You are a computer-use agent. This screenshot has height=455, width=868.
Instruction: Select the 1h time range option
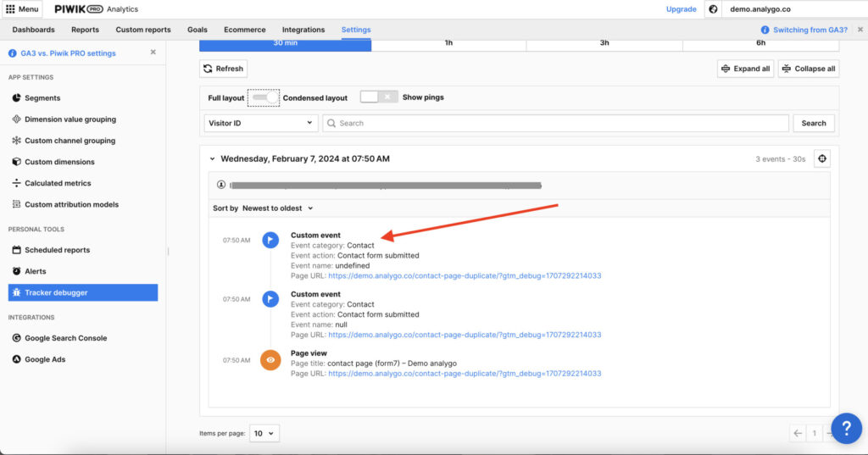[448, 42]
